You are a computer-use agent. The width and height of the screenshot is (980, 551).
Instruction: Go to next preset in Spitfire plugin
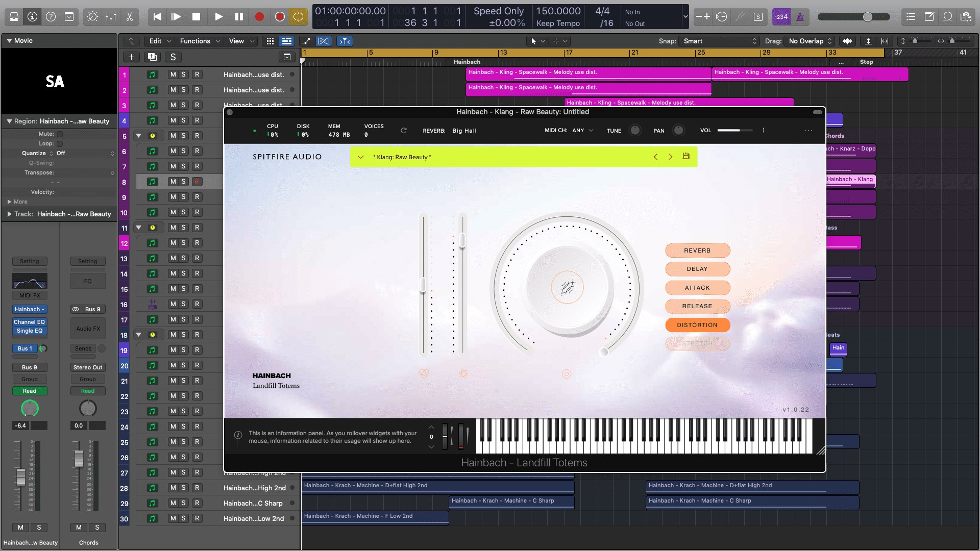670,157
